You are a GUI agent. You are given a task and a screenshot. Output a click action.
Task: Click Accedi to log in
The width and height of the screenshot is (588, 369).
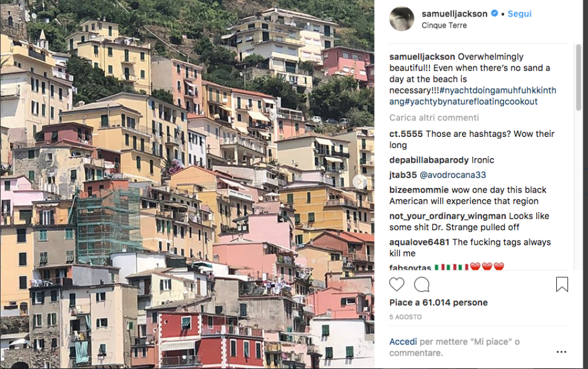click(403, 341)
